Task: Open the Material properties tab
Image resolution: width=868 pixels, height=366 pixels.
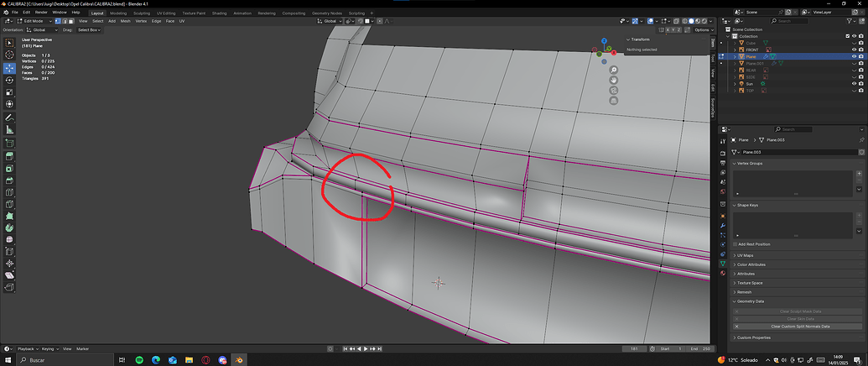Action: tap(723, 273)
